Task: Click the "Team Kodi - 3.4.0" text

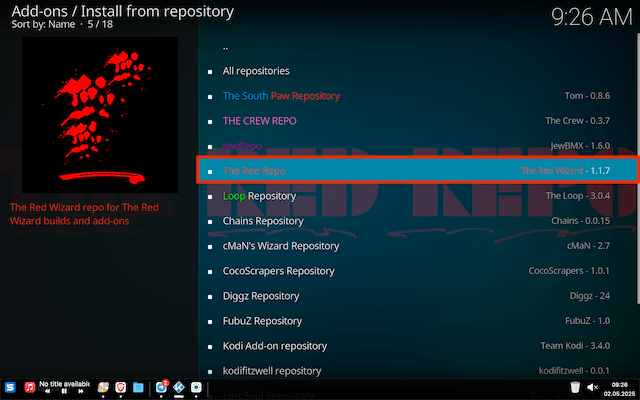Action: click(576, 346)
